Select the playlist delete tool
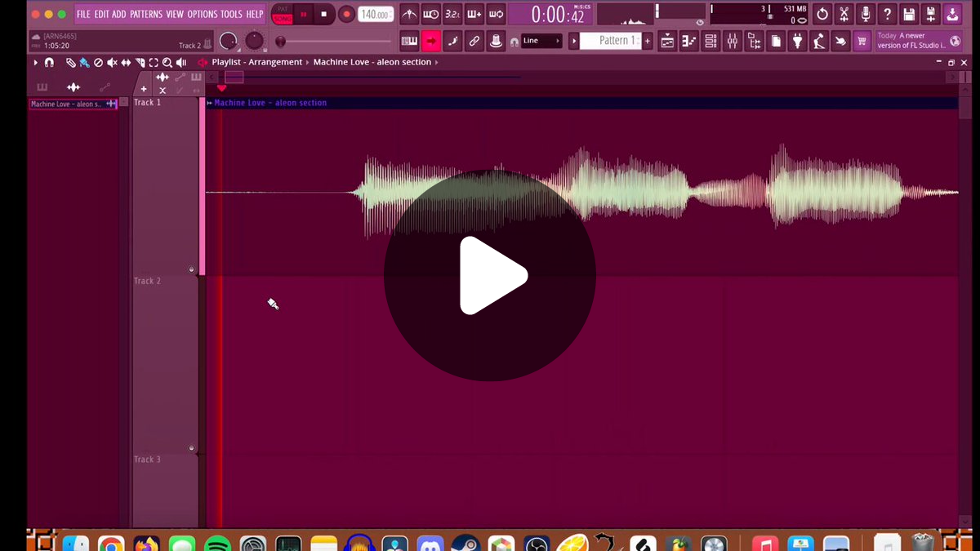This screenshot has height=551, width=980. coord(98,62)
